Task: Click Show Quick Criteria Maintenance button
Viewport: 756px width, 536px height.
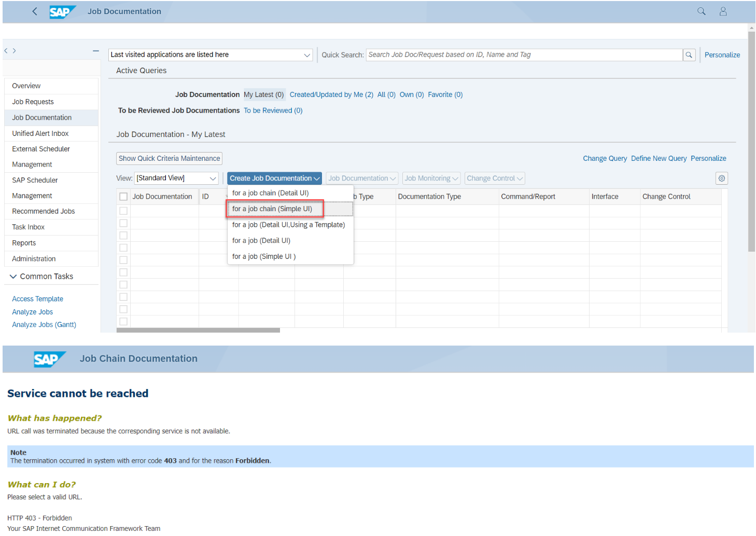Action: [170, 159]
